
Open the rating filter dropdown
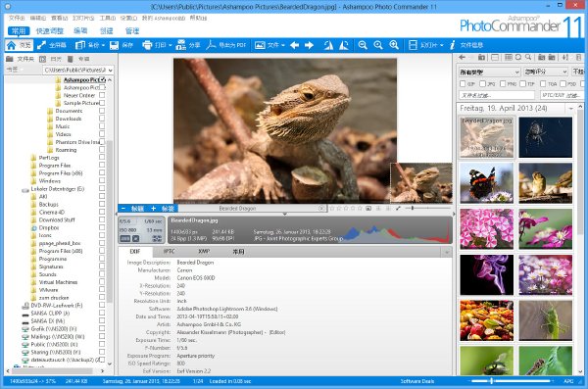coord(564,72)
